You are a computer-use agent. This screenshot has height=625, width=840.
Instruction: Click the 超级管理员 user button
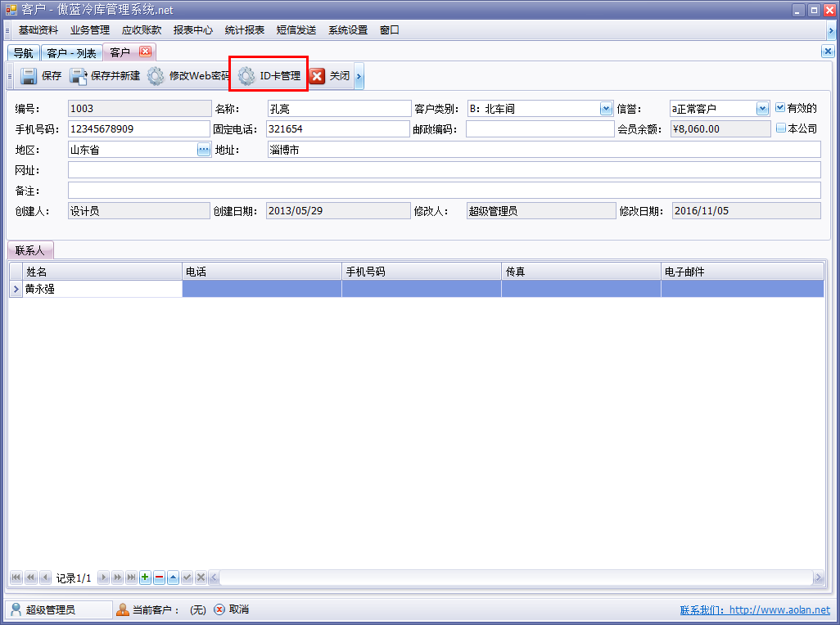pyautogui.click(x=57, y=609)
